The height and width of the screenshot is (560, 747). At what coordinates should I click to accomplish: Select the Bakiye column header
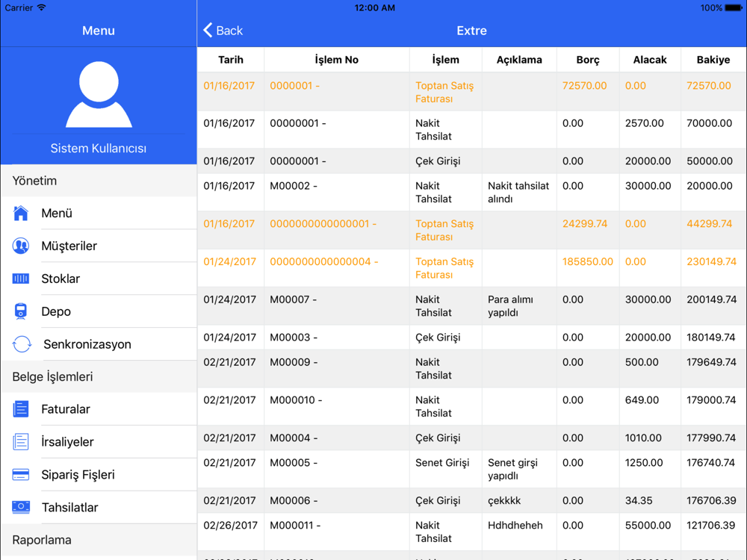[713, 60]
